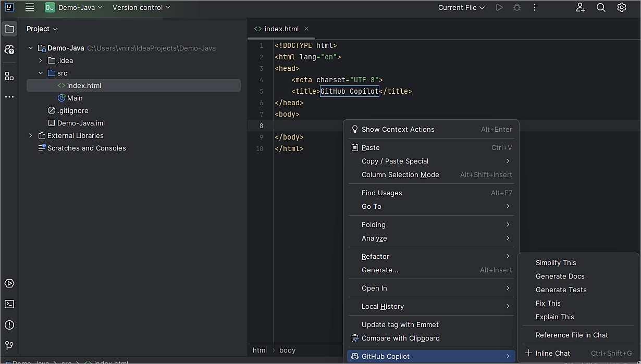
Task: Open the Current File run configuration dropdown
Action: (461, 8)
